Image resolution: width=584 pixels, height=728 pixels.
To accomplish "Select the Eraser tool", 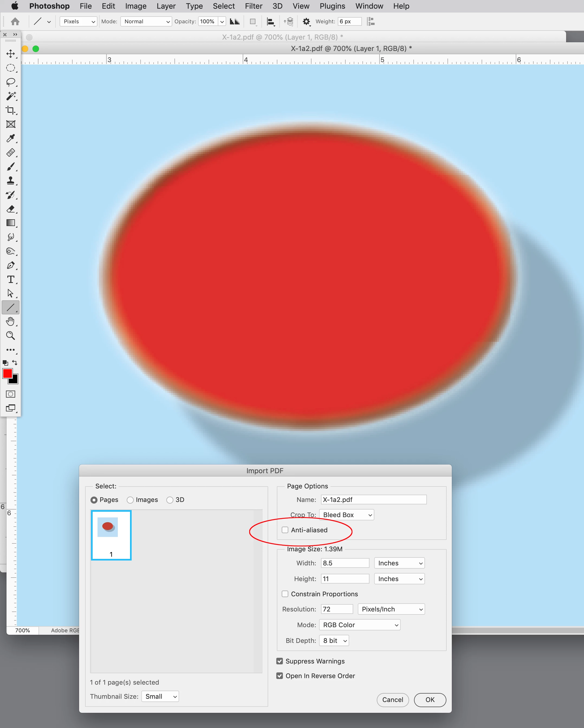I will 11,209.
